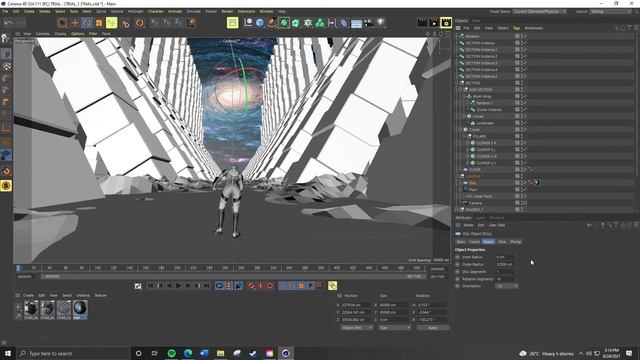Open the Object (Rel) coordinate dropdown

356,328
